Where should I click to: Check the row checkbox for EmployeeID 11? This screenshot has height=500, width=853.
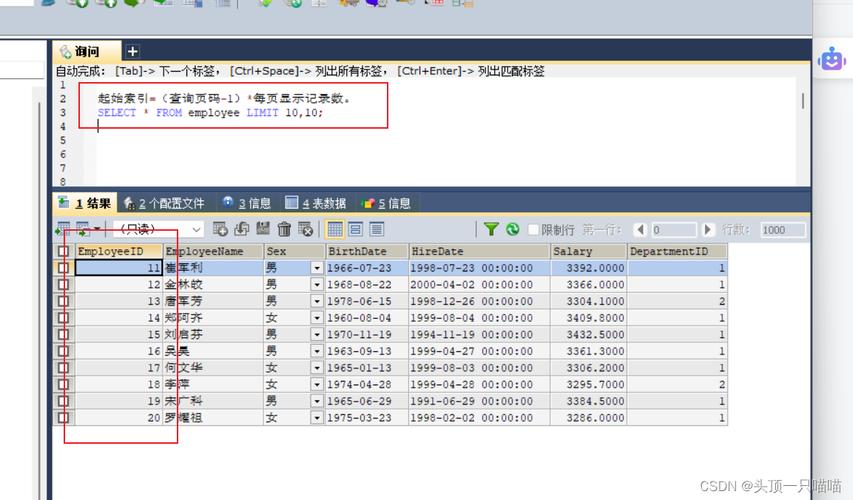point(64,268)
